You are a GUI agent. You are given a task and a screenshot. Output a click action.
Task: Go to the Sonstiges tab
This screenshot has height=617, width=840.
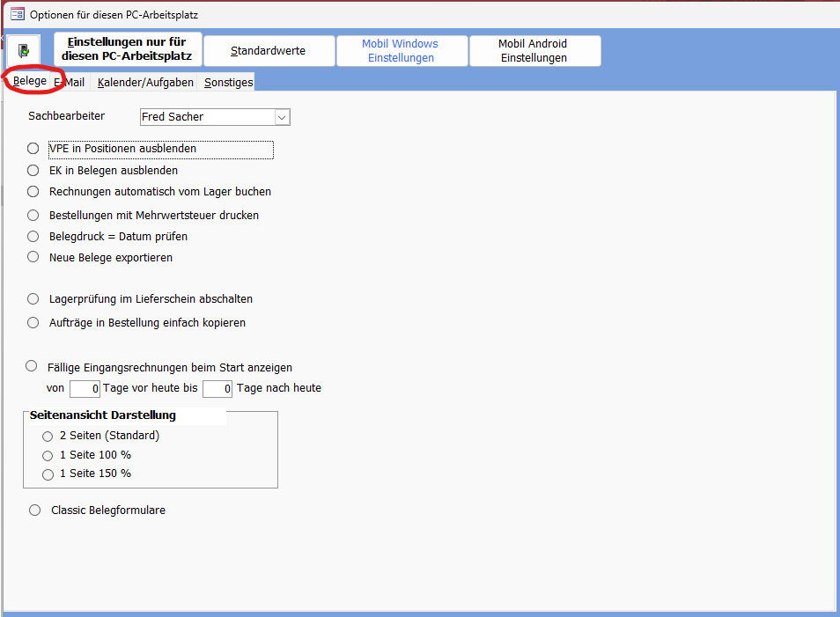[x=228, y=82]
